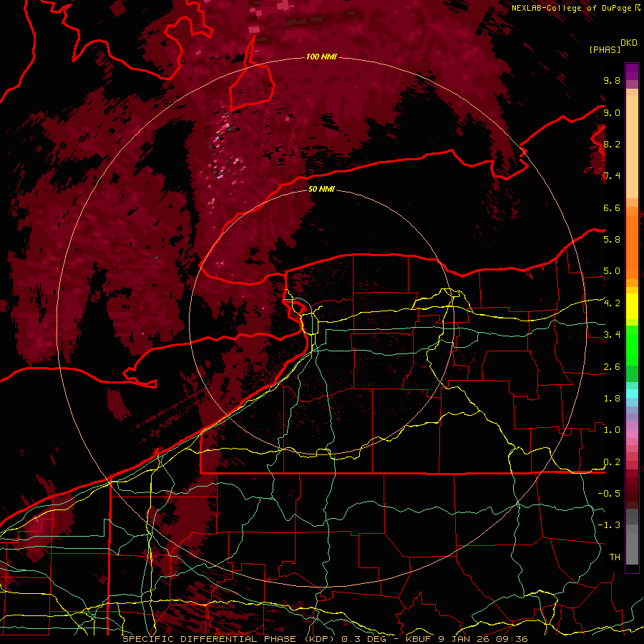Click the [PHAS] legend unit label

tap(605, 49)
